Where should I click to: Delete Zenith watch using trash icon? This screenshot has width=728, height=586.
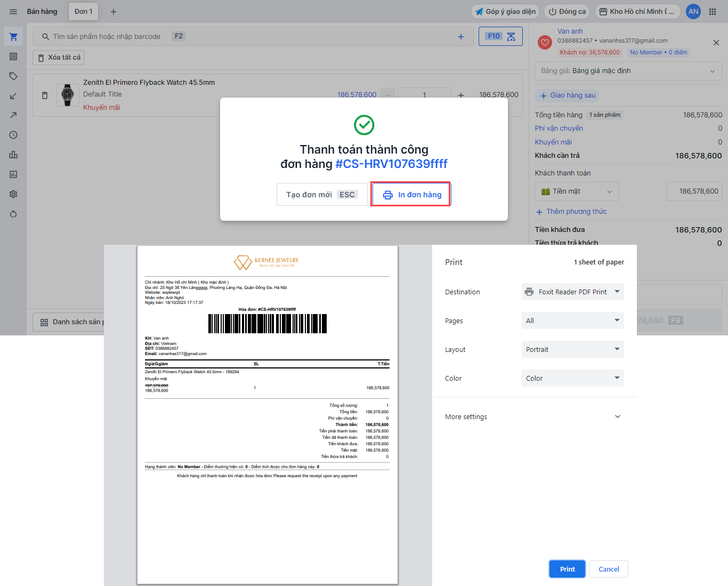coord(45,95)
